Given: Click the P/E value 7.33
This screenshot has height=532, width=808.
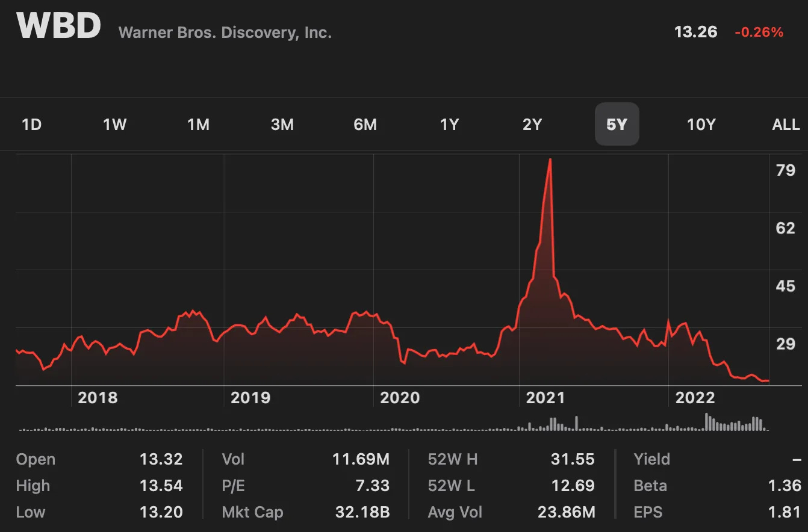Looking at the screenshot, I should (x=372, y=486).
